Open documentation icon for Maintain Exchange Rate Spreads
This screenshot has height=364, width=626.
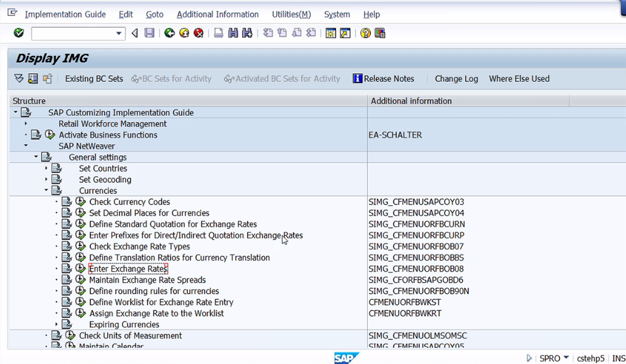coord(67,280)
